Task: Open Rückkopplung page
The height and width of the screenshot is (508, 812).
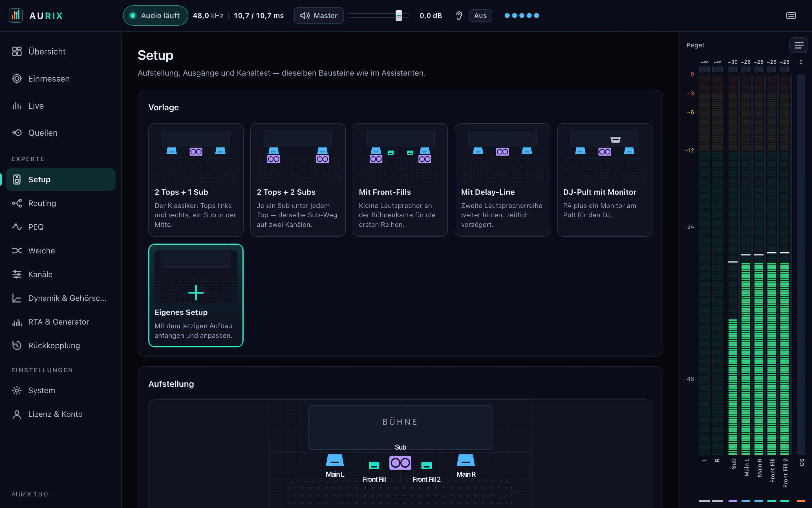Action: (x=61, y=345)
